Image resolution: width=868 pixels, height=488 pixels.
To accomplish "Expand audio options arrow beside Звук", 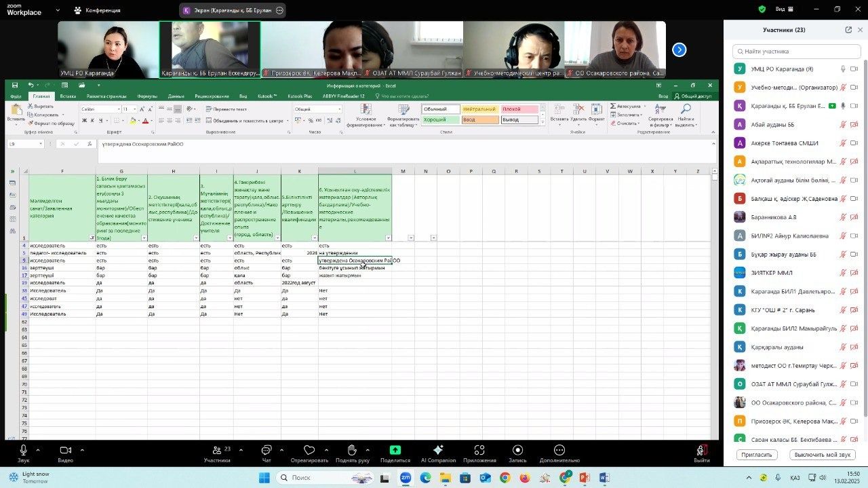I will (37, 449).
